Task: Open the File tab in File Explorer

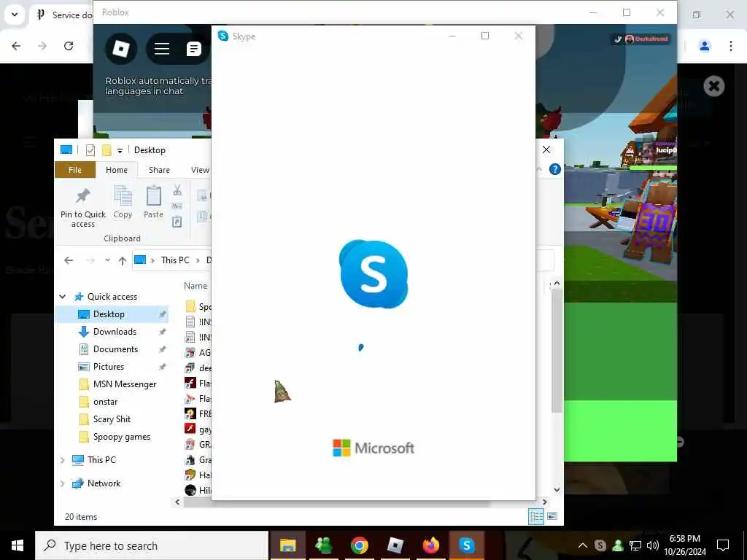Action: 75,170
